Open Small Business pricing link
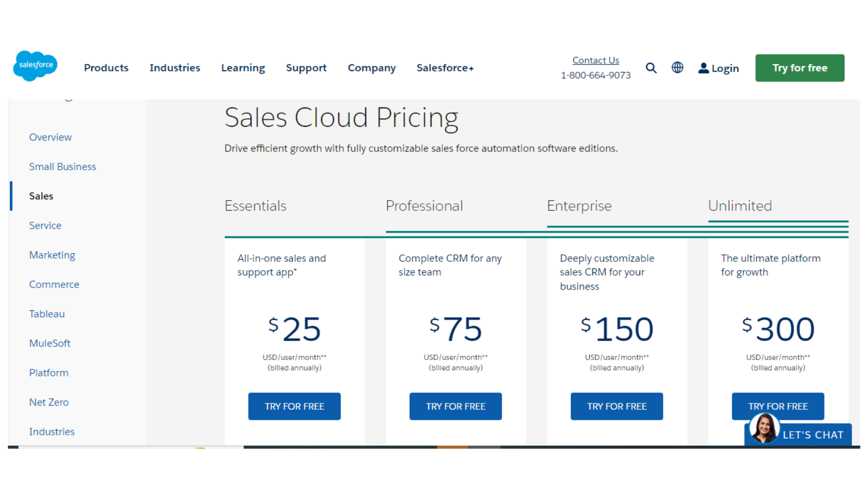 (62, 166)
